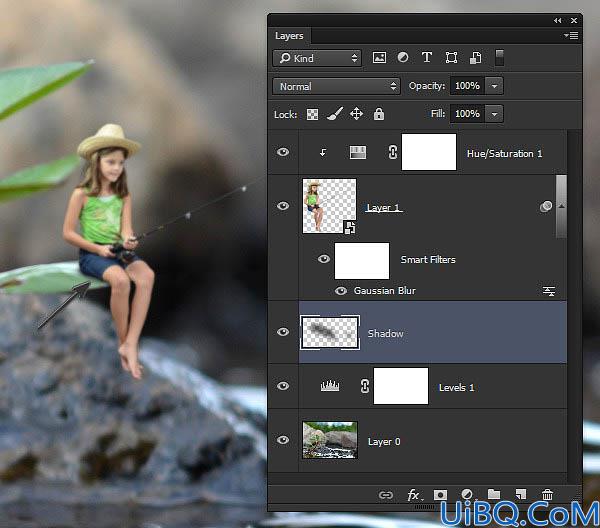Create new fill or adjustment layer
600x528 pixels.
pyautogui.click(x=467, y=495)
